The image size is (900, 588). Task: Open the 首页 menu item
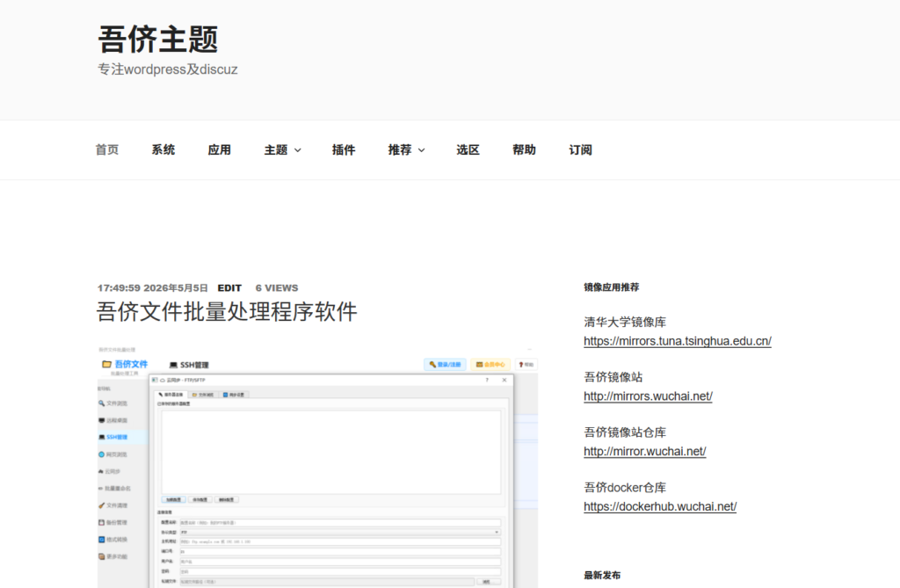click(x=106, y=150)
